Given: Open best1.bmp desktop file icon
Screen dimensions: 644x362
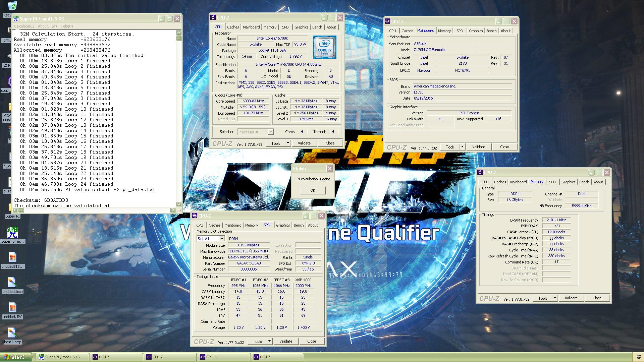Looking at the screenshot, I should coord(12,336).
